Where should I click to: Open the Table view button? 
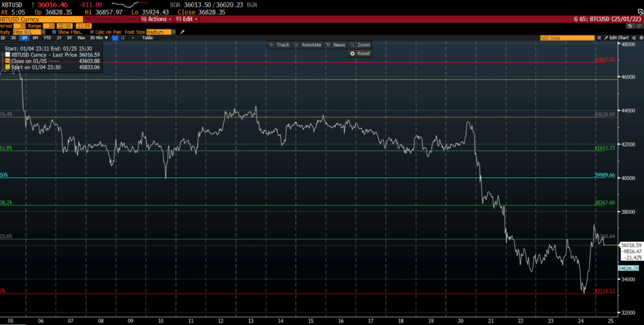[x=147, y=38]
